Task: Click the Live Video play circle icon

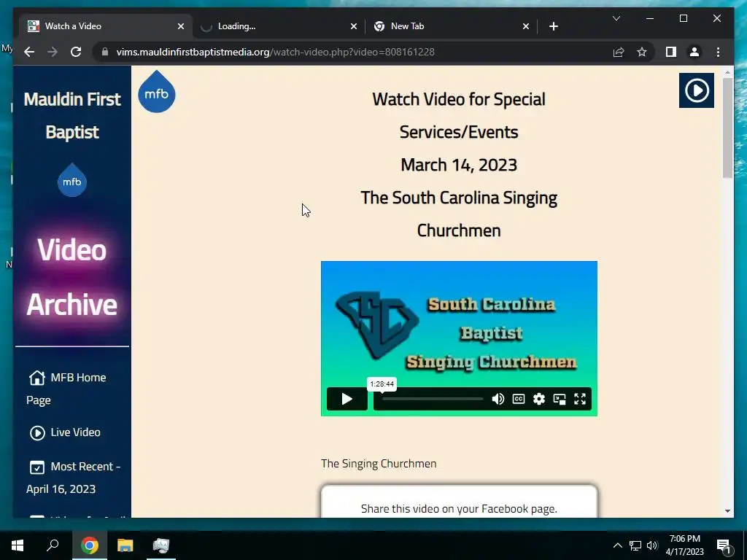Action: point(37,433)
